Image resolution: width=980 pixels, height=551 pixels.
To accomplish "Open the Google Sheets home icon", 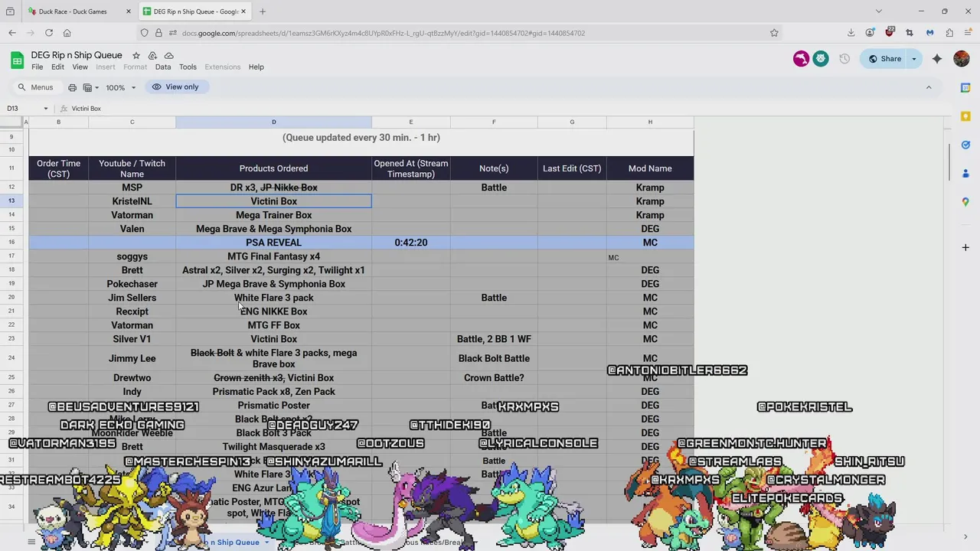I will point(17,60).
